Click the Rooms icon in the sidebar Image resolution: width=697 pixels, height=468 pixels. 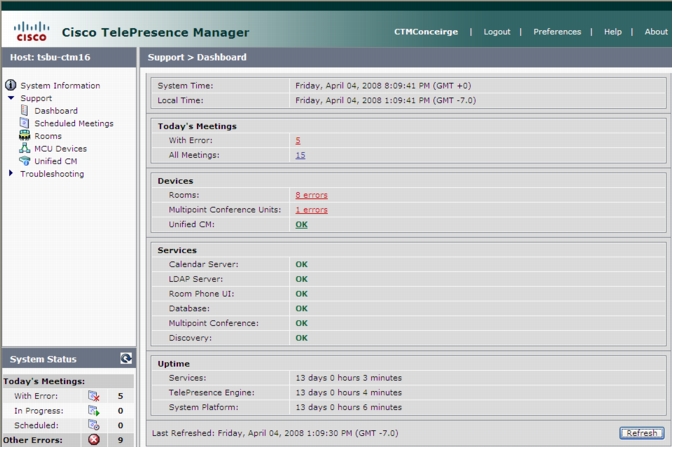click(24, 136)
